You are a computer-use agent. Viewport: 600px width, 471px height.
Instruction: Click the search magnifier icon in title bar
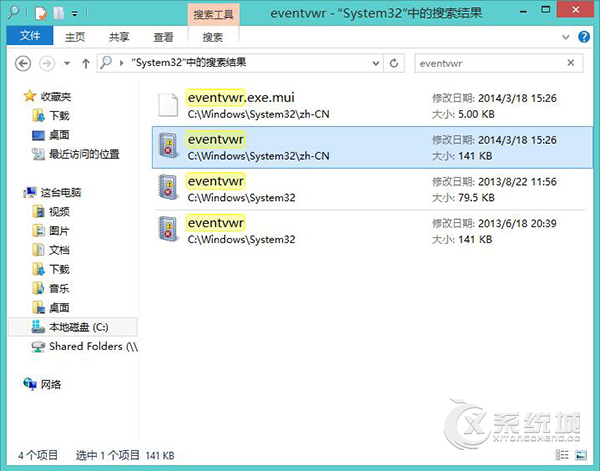pyautogui.click(x=13, y=13)
